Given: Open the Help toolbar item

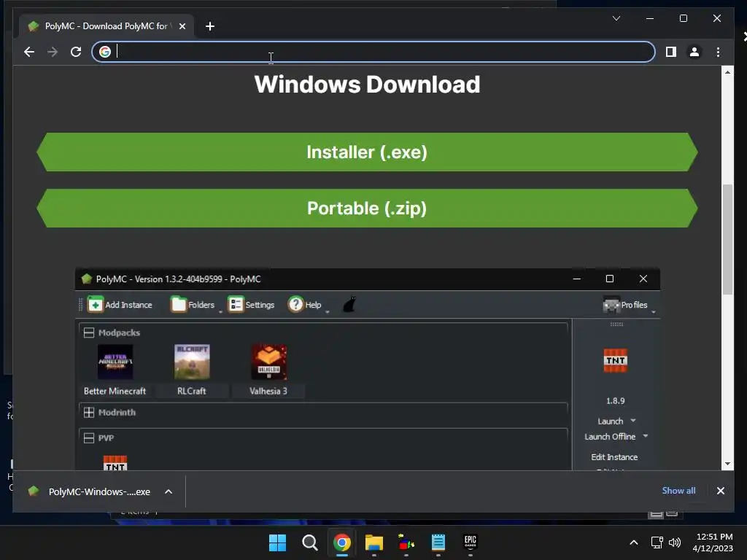Looking at the screenshot, I should (x=305, y=304).
